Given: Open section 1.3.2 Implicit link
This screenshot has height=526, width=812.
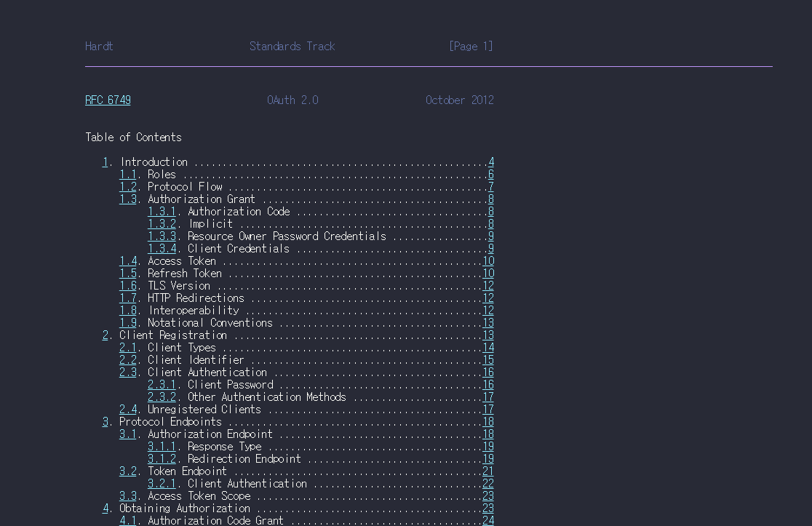Looking at the screenshot, I should coord(162,224).
